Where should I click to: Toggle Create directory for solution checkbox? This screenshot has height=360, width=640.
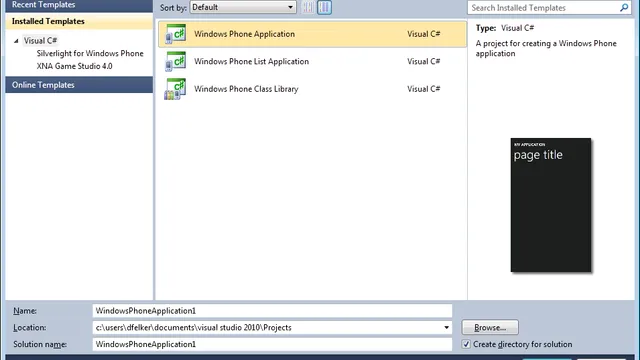click(x=466, y=344)
